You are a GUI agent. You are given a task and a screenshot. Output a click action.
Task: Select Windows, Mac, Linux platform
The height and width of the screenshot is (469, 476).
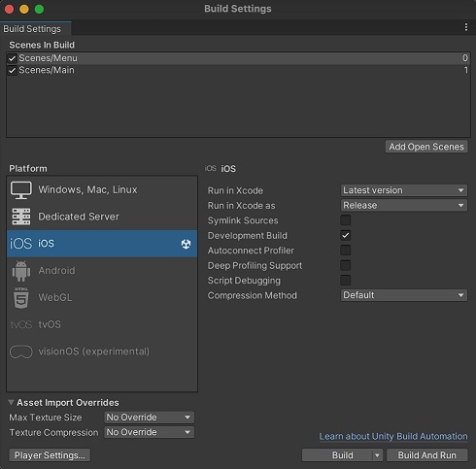pos(102,190)
